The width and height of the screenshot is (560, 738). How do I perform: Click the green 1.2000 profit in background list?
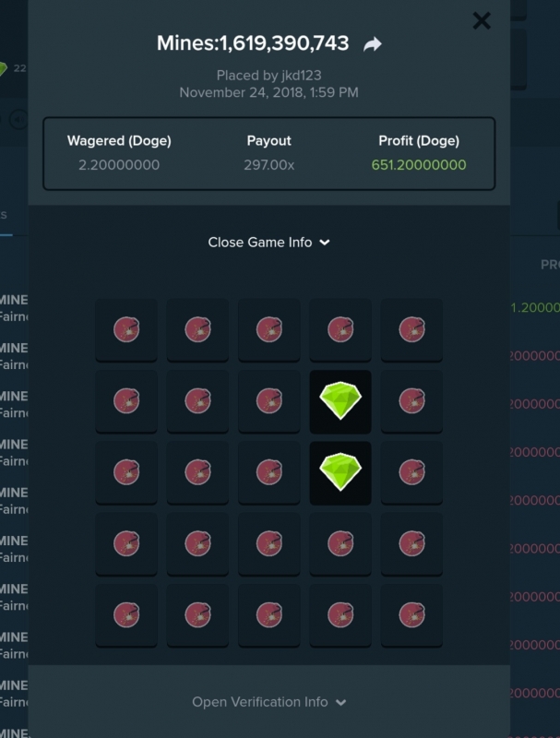click(535, 307)
